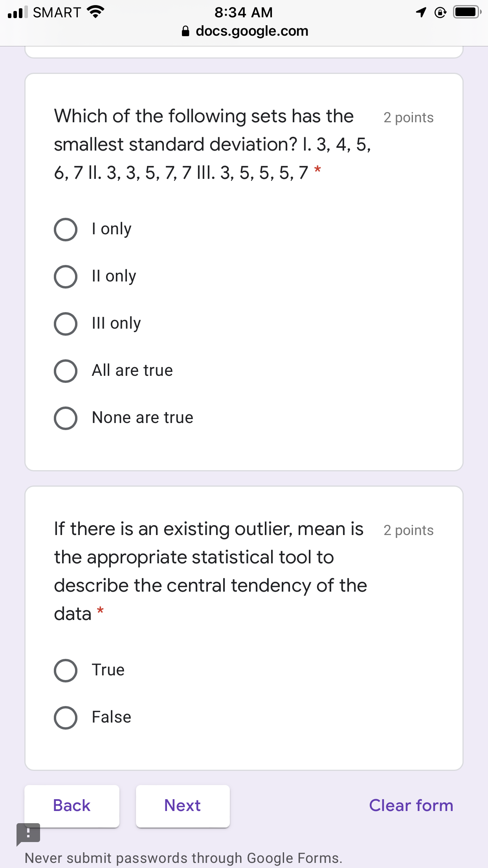Select 'True' for the outlier question

[66, 671]
